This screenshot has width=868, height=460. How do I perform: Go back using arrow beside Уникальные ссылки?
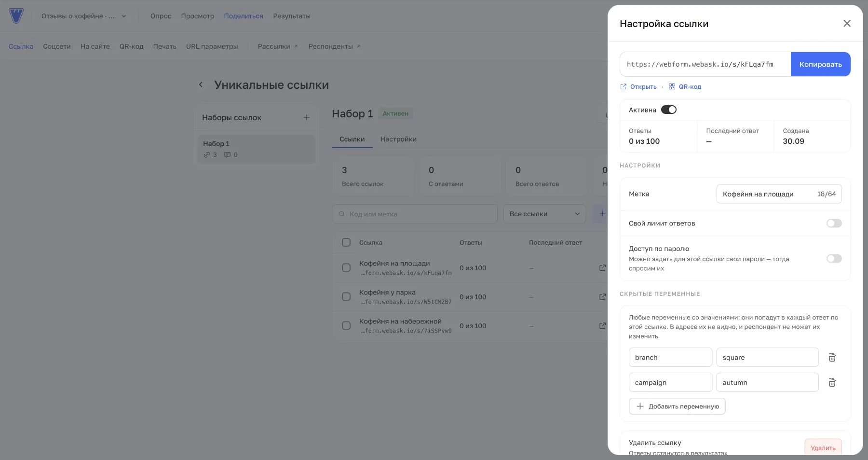pos(201,85)
